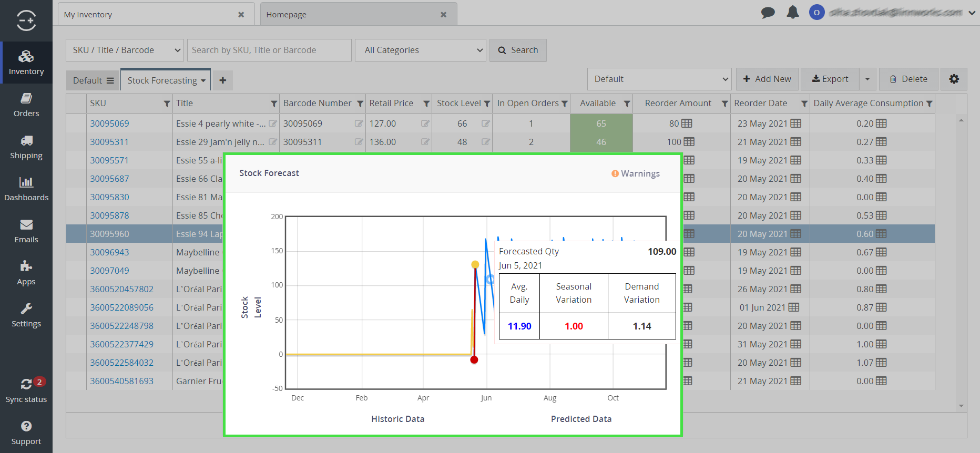Expand the Export split-button arrow
Image resolution: width=980 pixels, height=453 pixels.
pyautogui.click(x=867, y=79)
